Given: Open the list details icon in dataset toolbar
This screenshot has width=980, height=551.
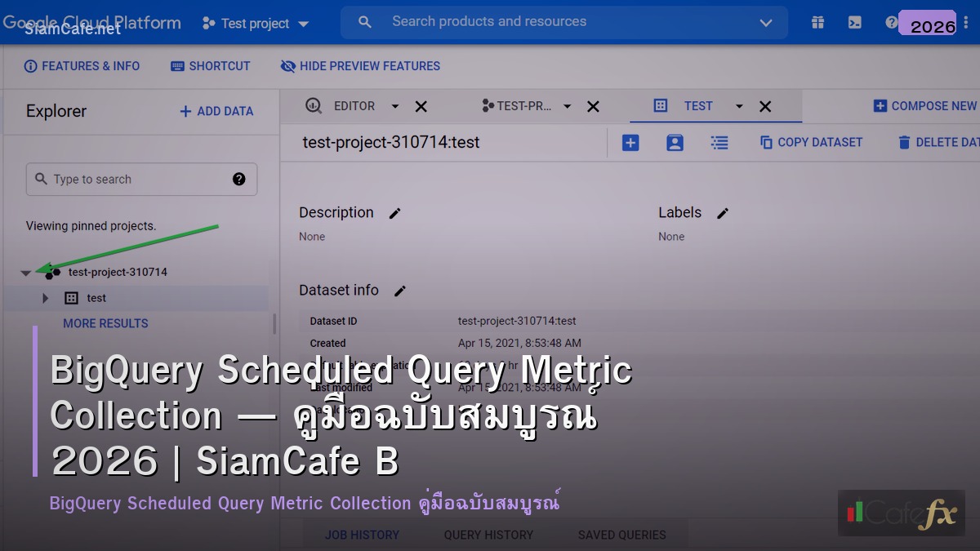Looking at the screenshot, I should point(719,142).
